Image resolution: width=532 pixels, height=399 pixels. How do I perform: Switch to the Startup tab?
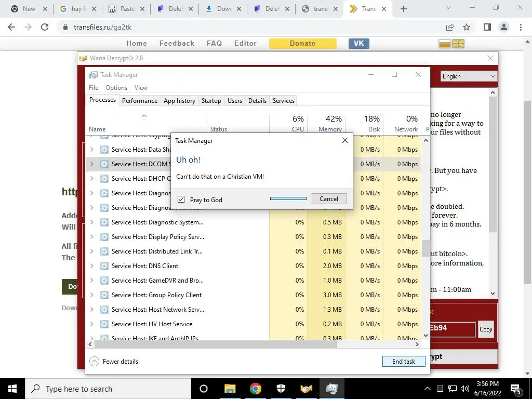[211, 100]
